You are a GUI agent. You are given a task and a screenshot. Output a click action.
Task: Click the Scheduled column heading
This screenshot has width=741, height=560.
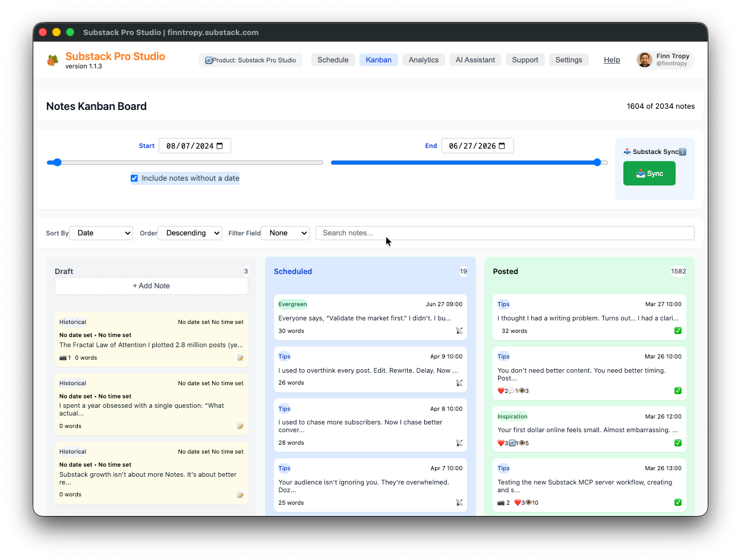point(293,272)
